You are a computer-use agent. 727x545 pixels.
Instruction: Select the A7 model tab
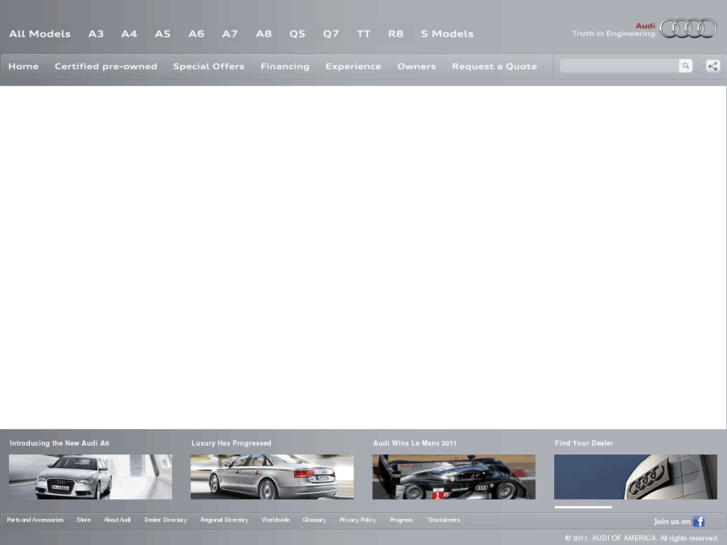tap(230, 34)
